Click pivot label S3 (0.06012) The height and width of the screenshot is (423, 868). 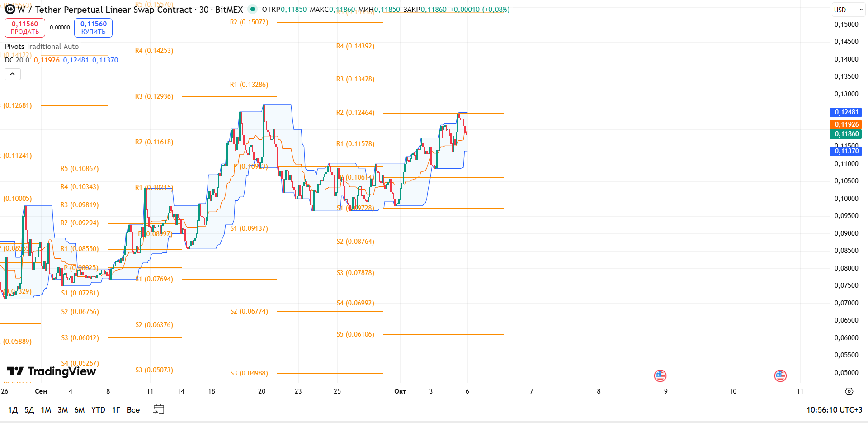(80, 338)
